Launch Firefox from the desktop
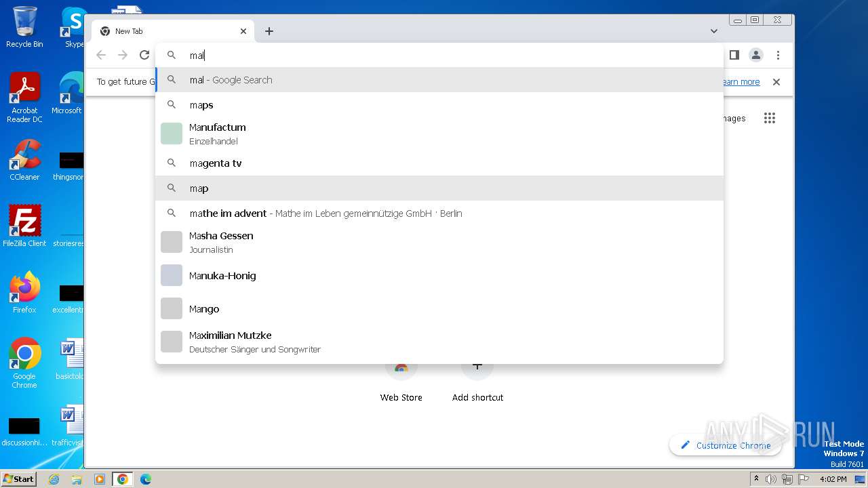Image resolution: width=868 pixels, height=488 pixels. click(24, 293)
